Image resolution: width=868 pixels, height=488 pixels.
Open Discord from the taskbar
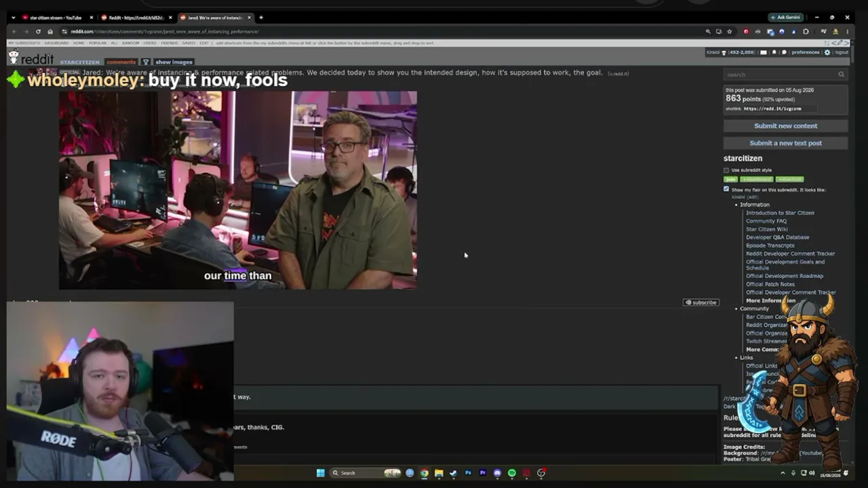[x=497, y=473]
